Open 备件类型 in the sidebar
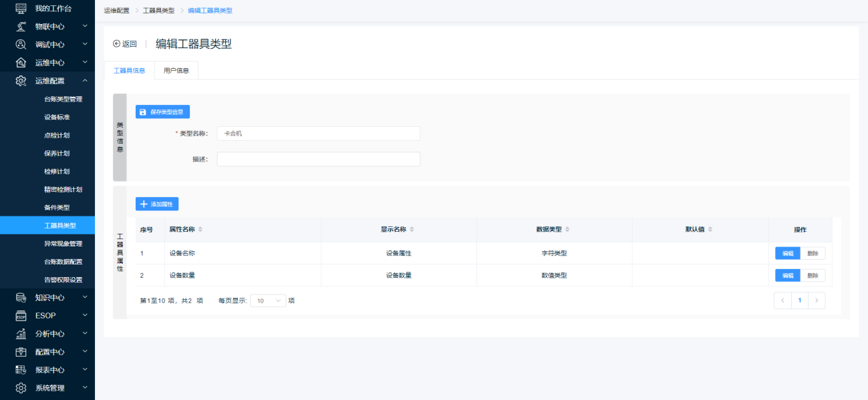This screenshot has width=868, height=400. [x=57, y=208]
